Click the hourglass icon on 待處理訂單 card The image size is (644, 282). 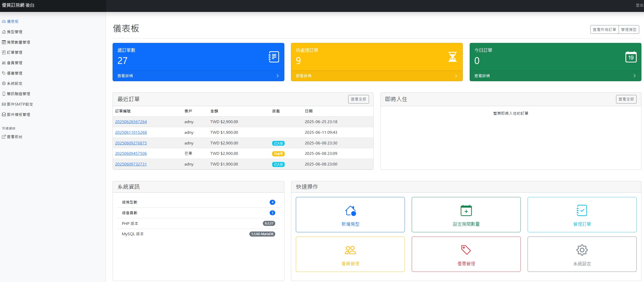coord(452,57)
